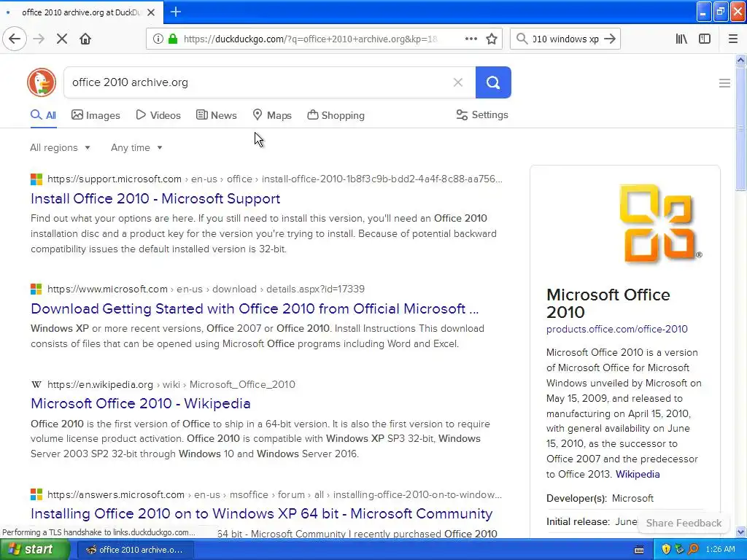
Task: Click favicon next to answers.microsoft.com result
Action: coord(36,494)
